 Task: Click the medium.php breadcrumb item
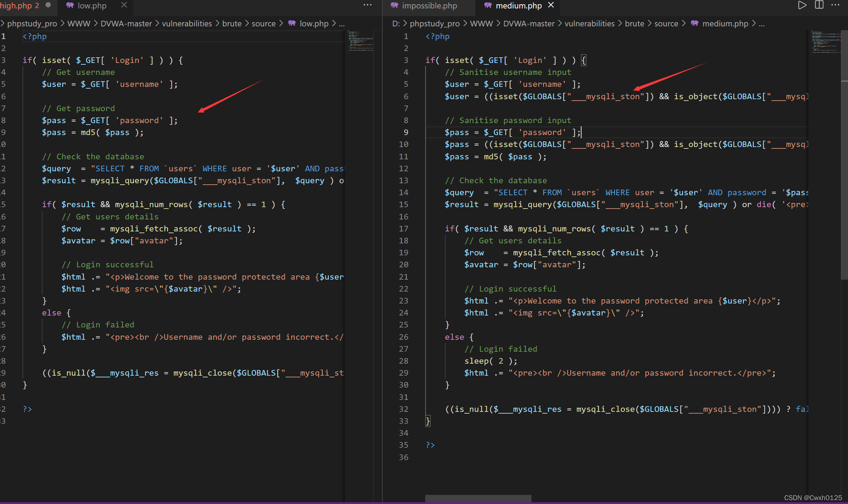point(725,24)
